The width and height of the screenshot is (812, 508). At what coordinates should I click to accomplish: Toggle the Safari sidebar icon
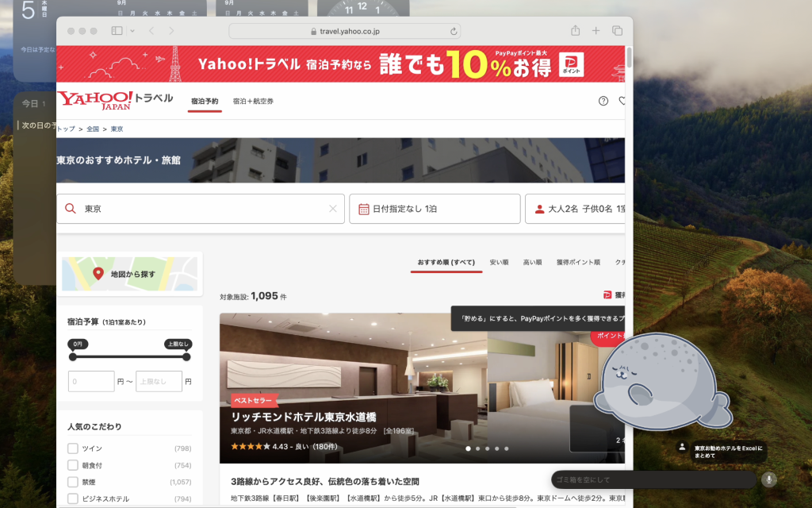(x=117, y=31)
